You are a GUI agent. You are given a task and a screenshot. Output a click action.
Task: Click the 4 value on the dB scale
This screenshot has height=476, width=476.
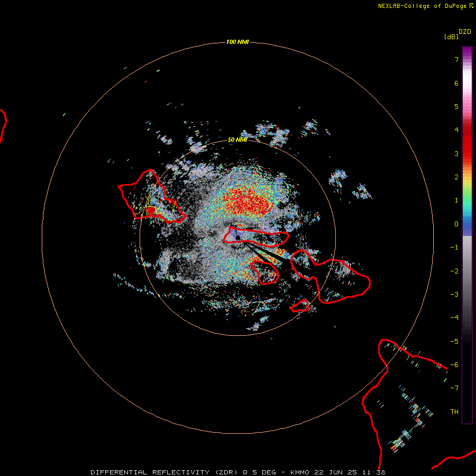[x=456, y=130]
